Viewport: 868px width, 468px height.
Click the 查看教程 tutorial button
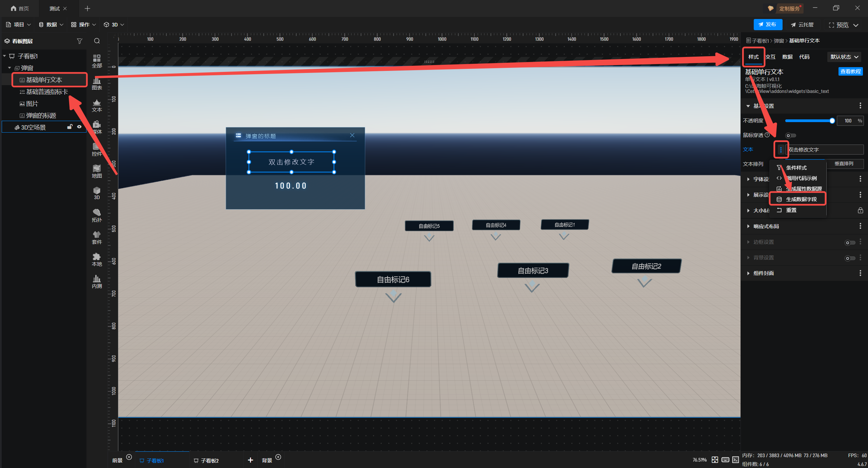pos(850,72)
